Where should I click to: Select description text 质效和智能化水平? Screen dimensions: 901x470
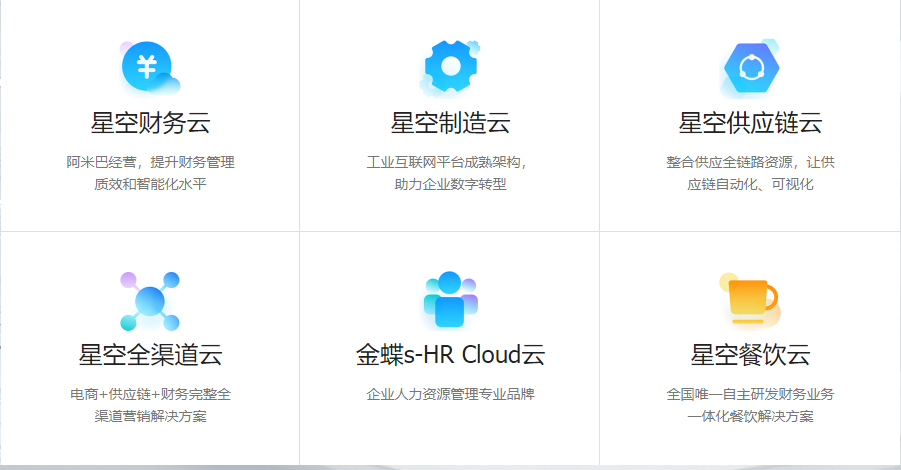pos(151,184)
